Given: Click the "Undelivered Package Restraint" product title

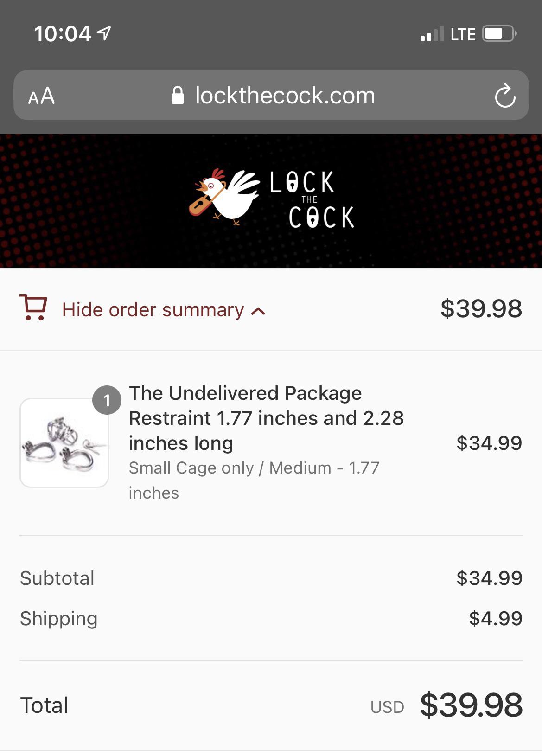Looking at the screenshot, I should pos(266,418).
